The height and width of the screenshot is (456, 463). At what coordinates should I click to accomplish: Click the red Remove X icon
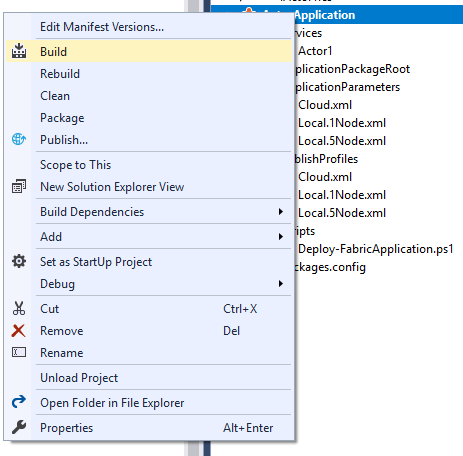tap(18, 331)
